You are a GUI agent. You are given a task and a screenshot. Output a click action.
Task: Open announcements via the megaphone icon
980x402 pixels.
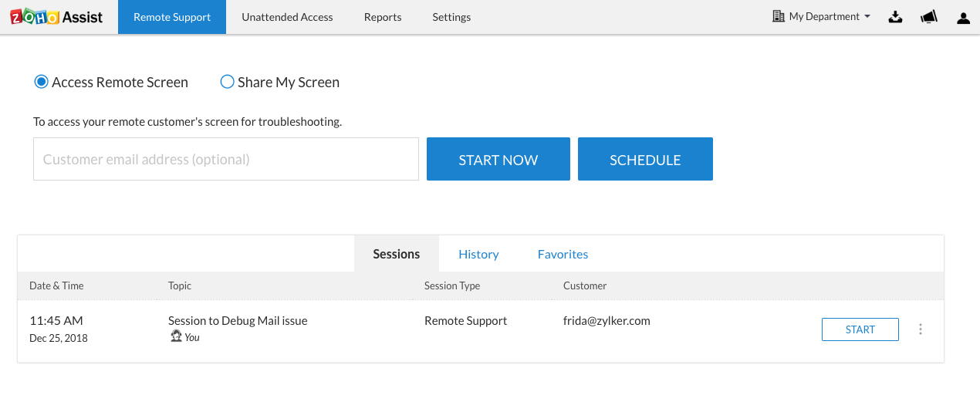click(929, 17)
